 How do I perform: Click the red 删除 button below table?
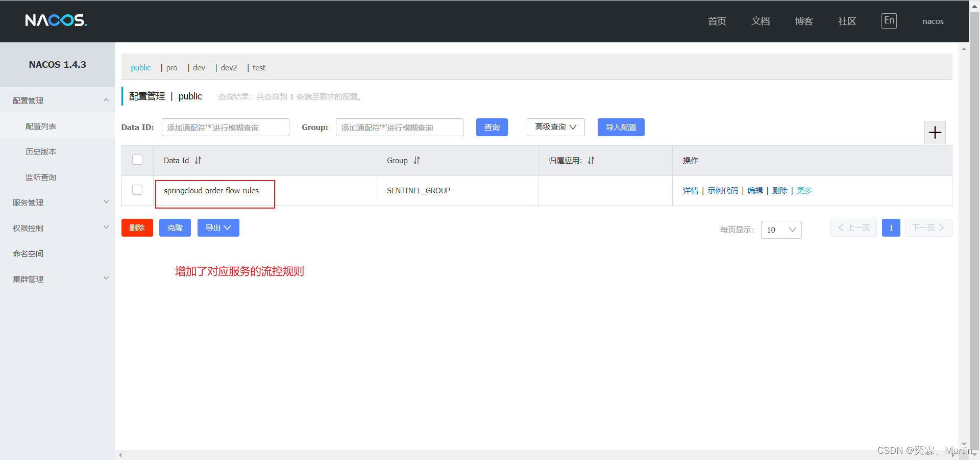137,228
